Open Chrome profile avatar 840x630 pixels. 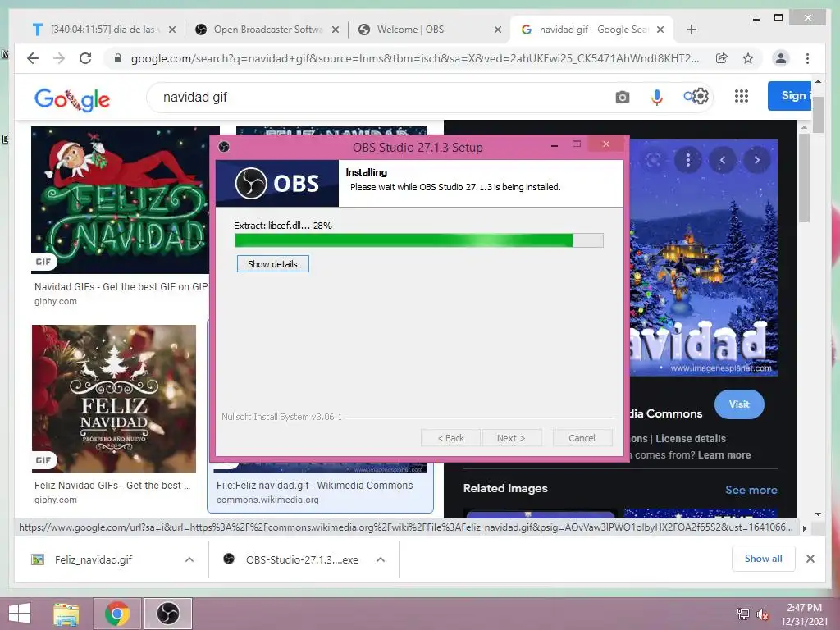click(x=781, y=58)
